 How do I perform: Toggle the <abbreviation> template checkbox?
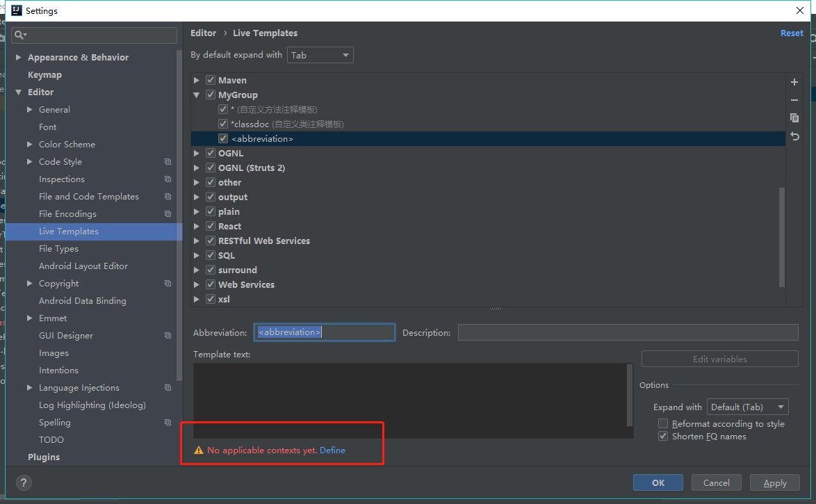click(223, 138)
